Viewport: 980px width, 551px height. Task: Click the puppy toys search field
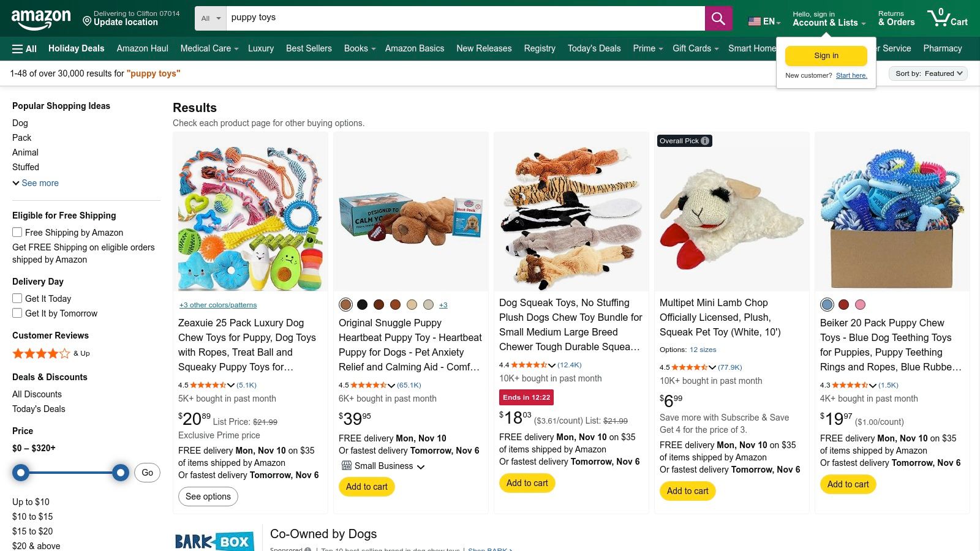coord(466,18)
